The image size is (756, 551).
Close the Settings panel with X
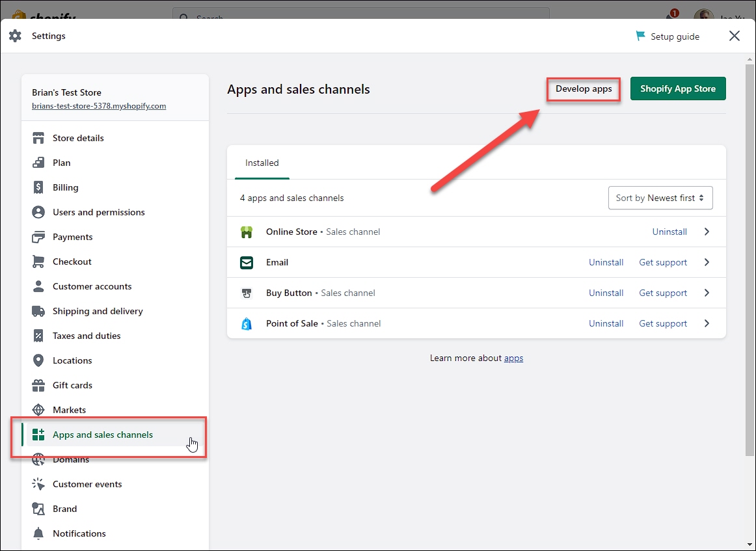735,36
